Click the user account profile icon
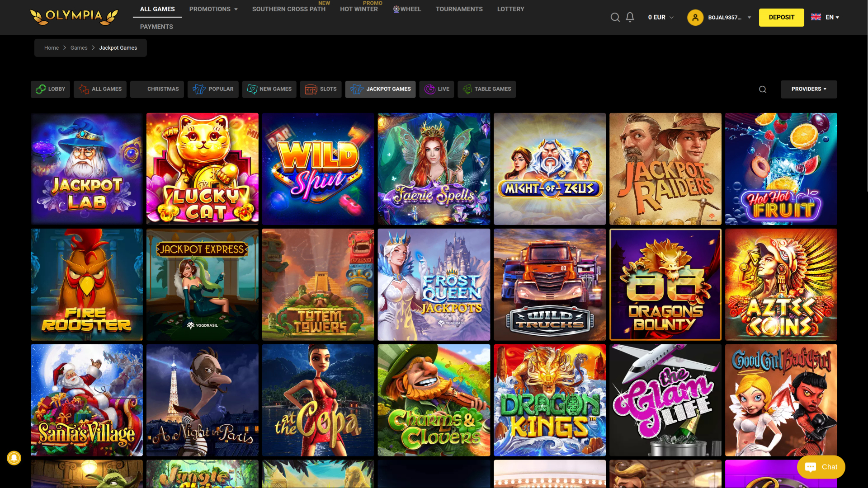Image resolution: width=868 pixels, height=488 pixels. (x=695, y=17)
